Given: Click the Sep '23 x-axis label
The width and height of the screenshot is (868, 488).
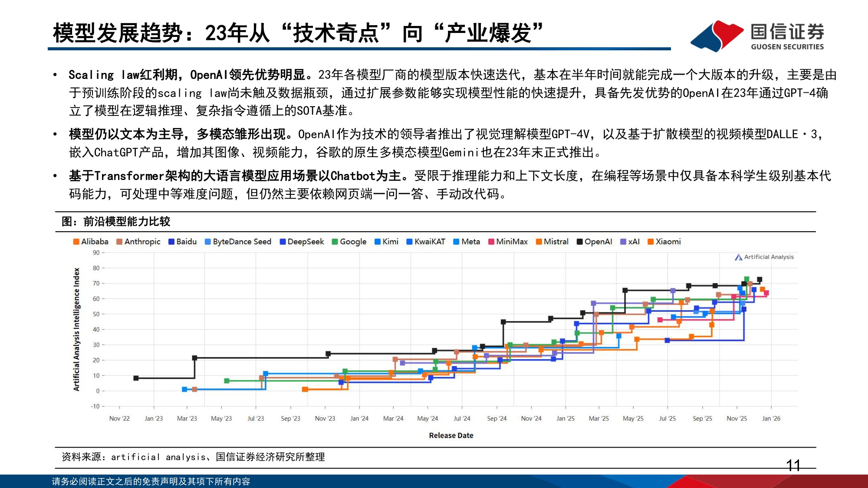Looking at the screenshot, I should [290, 419].
